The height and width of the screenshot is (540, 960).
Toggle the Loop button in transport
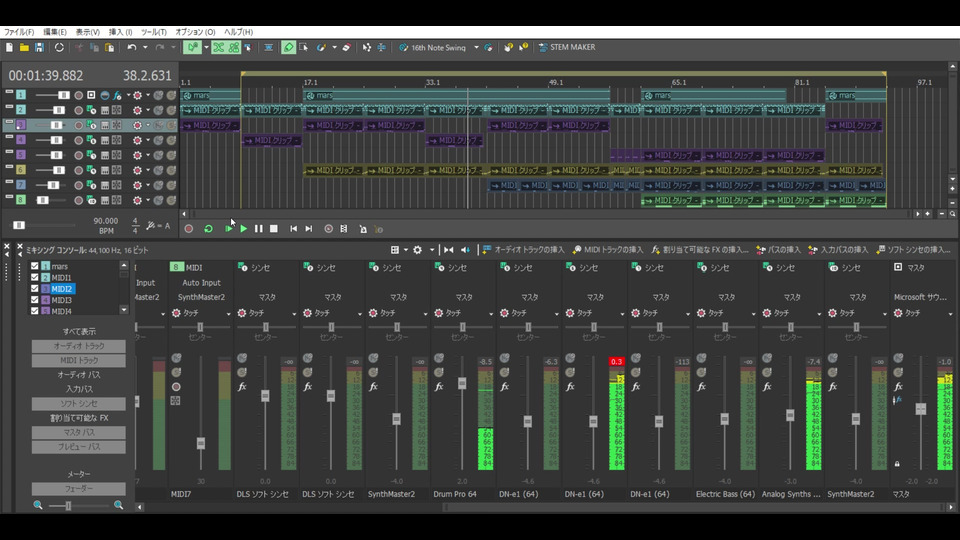click(208, 229)
